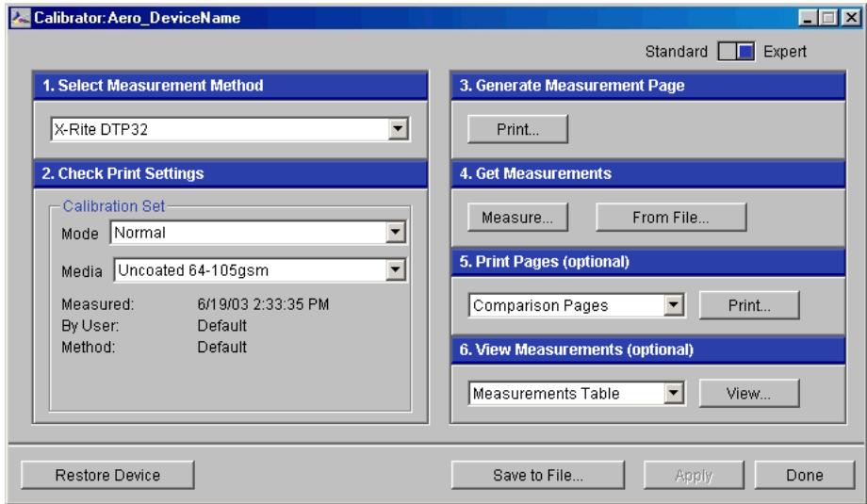Click Print next to Comparison Pages

(x=749, y=305)
